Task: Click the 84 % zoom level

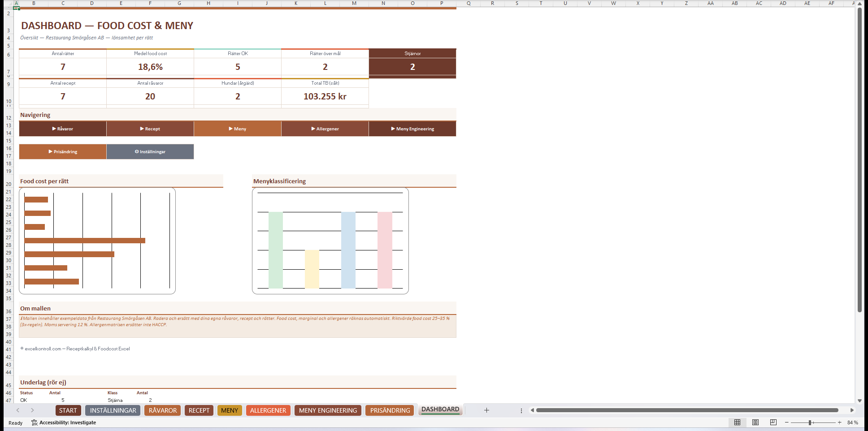Action: pyautogui.click(x=852, y=422)
